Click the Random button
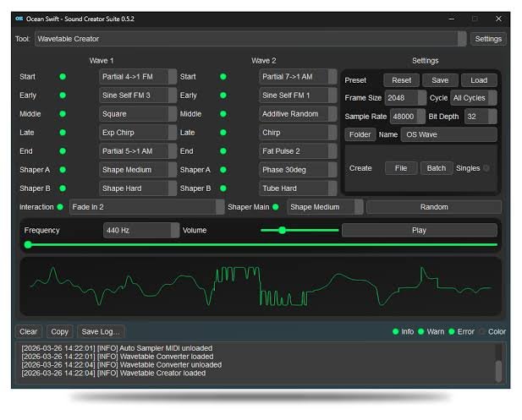 click(x=434, y=207)
